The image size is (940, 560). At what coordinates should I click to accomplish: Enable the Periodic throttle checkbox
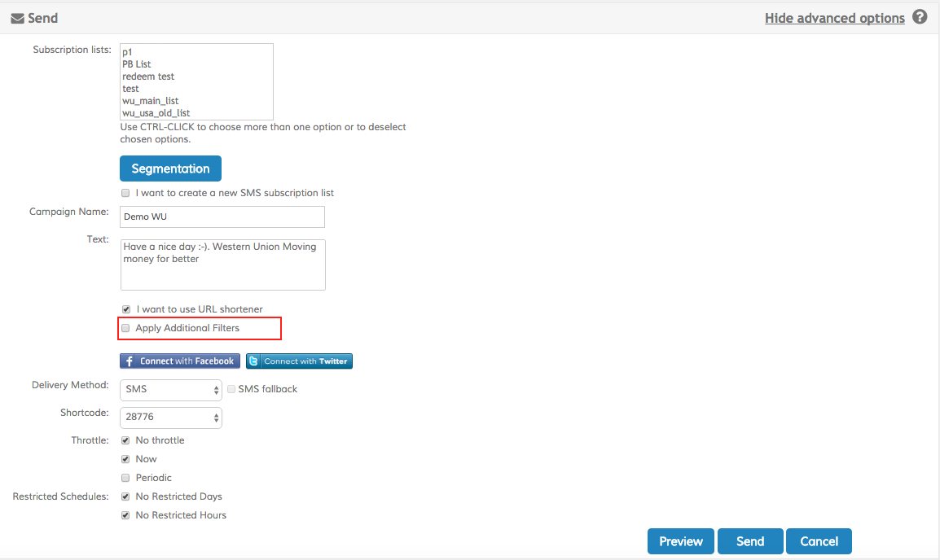(125, 478)
